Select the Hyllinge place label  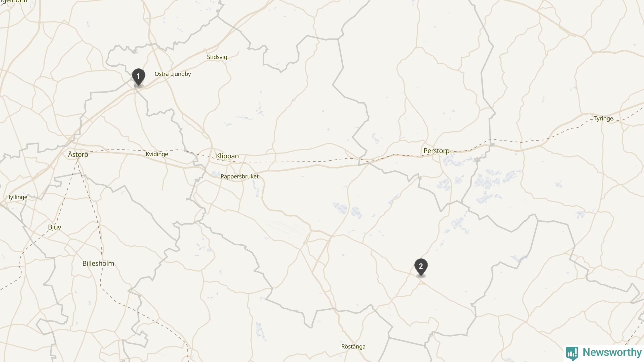click(x=17, y=197)
